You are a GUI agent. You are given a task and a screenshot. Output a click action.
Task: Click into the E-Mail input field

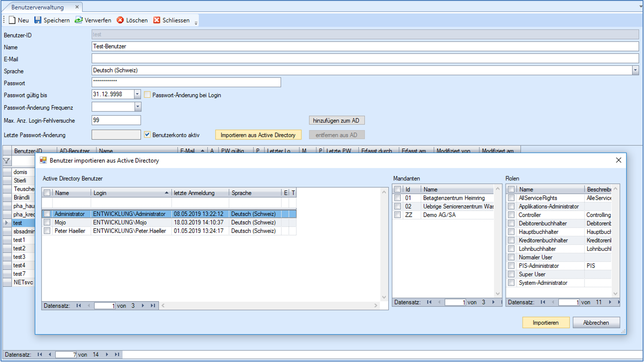365,59
